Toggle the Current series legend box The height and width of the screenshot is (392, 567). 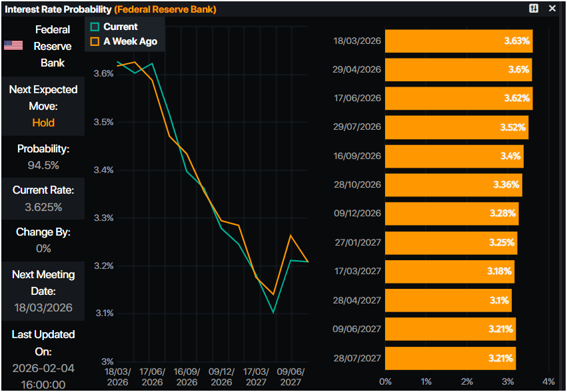point(95,27)
